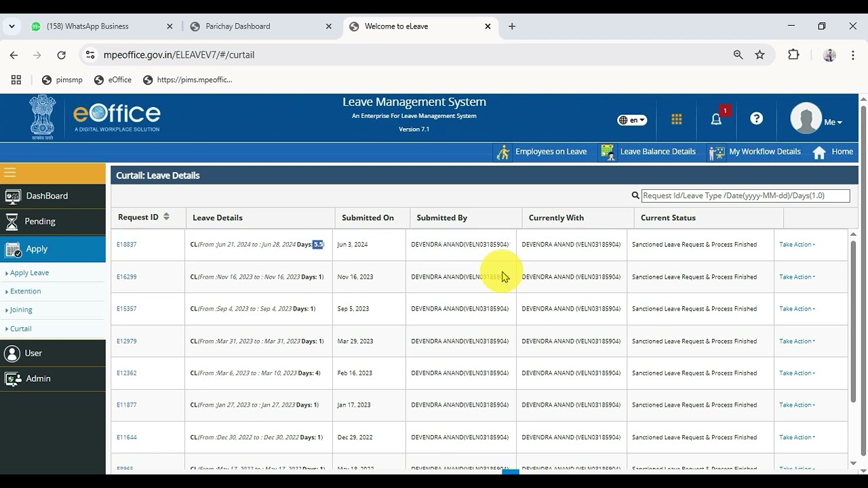Open the pims.mpoffice bookmark
The image size is (868, 488).
[188, 79]
